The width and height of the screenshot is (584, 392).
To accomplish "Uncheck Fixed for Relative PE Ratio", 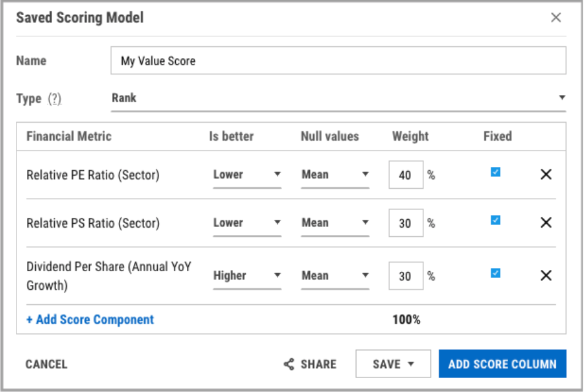I will [x=495, y=172].
